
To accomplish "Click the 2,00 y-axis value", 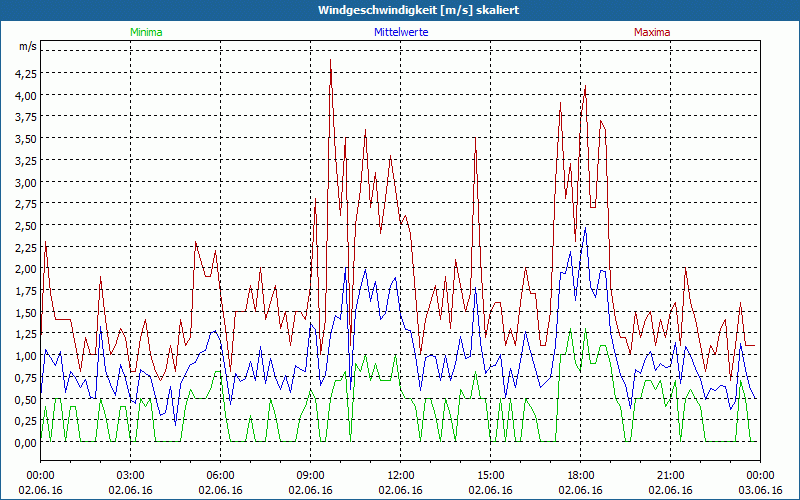I will (26, 269).
